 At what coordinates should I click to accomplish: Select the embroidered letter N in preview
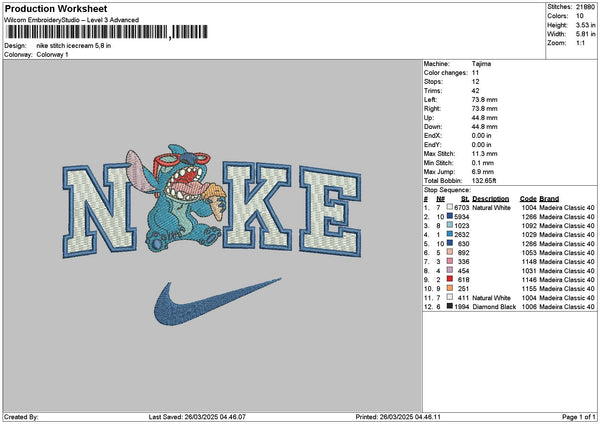[99, 210]
